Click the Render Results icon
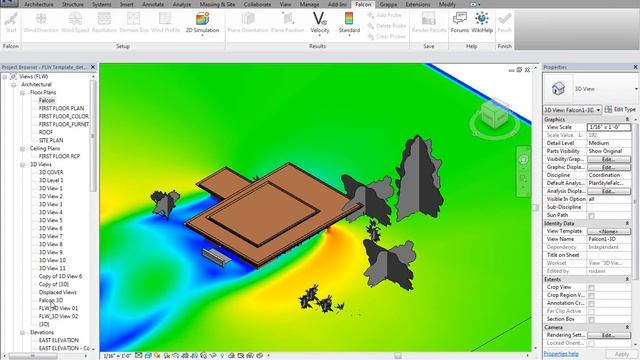 pyautogui.click(x=429, y=19)
